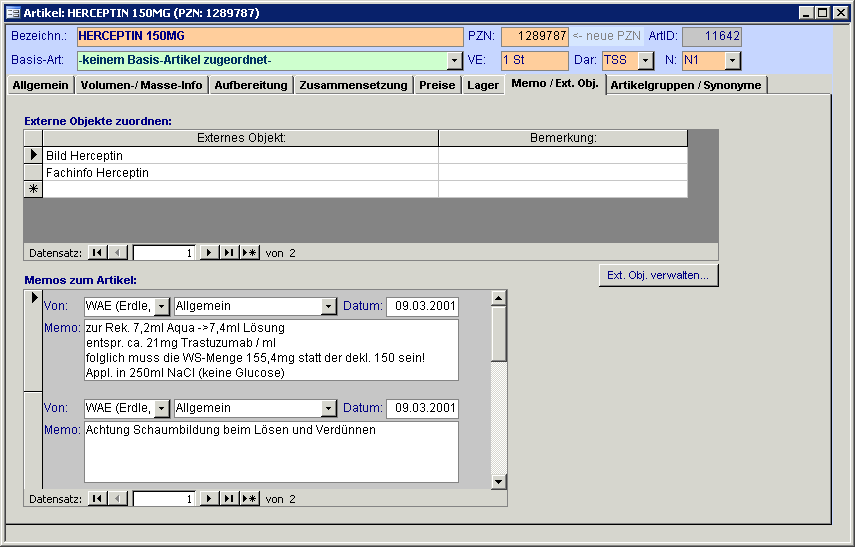Go to previous record in external objects navigator
This screenshot has height=547, width=855.
click(118, 253)
